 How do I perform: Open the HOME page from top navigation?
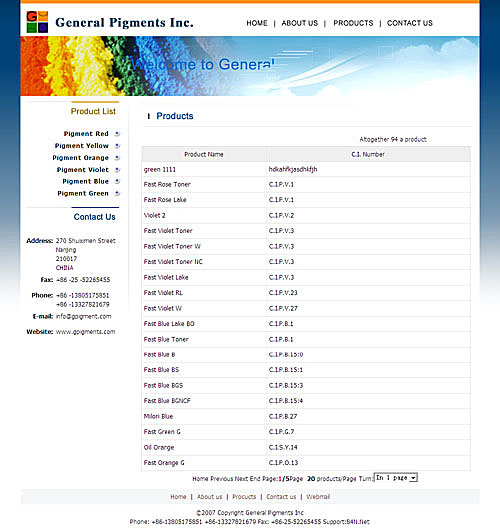point(257,23)
